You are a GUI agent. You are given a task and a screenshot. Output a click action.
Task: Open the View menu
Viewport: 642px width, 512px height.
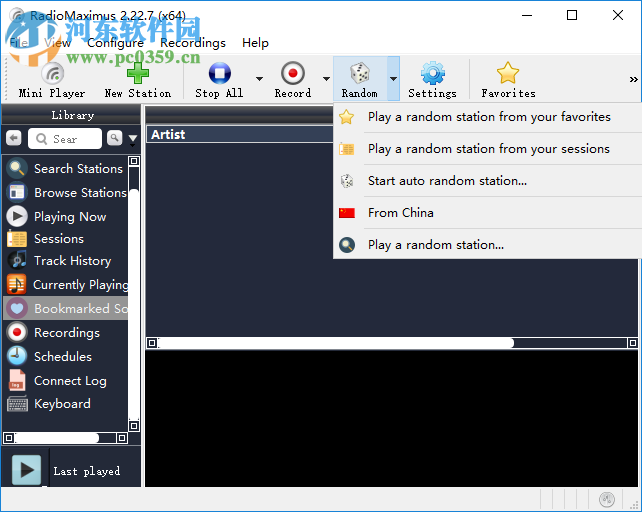point(57,43)
